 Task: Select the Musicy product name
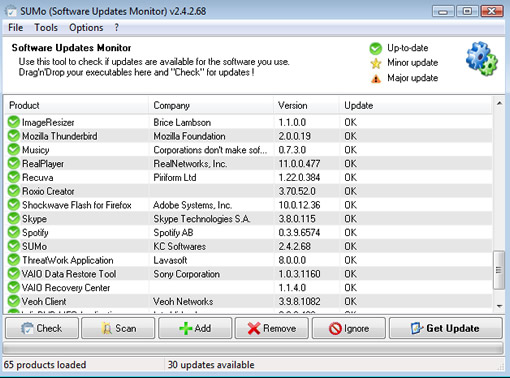coord(36,150)
